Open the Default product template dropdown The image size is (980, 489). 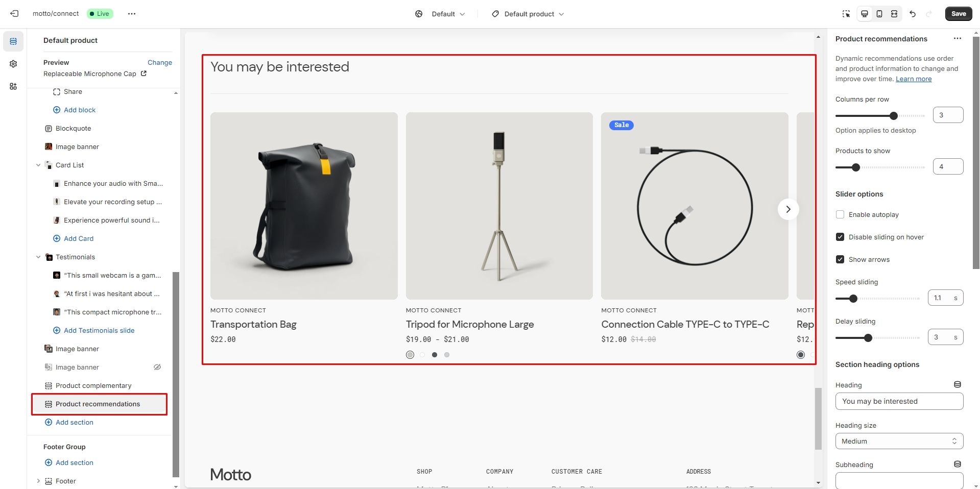point(528,14)
